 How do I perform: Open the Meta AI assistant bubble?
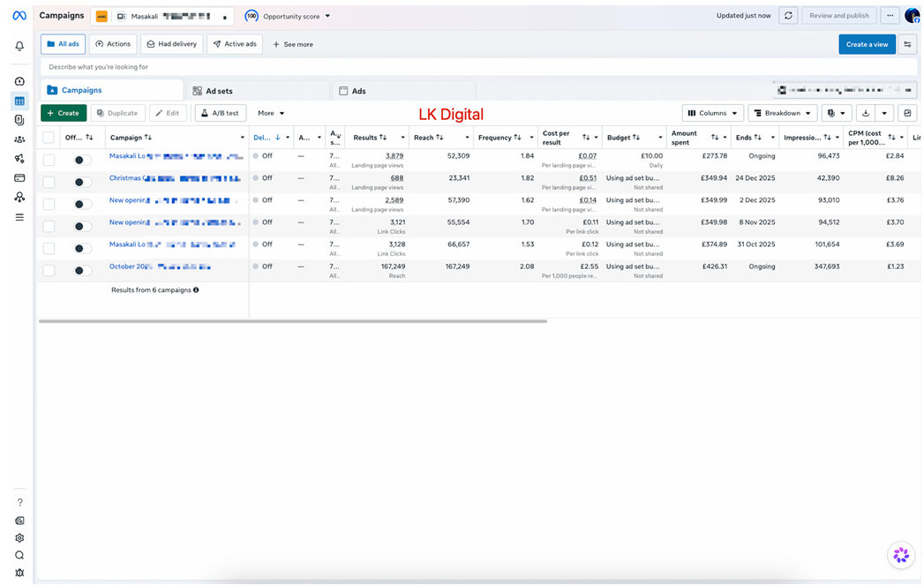click(x=901, y=555)
